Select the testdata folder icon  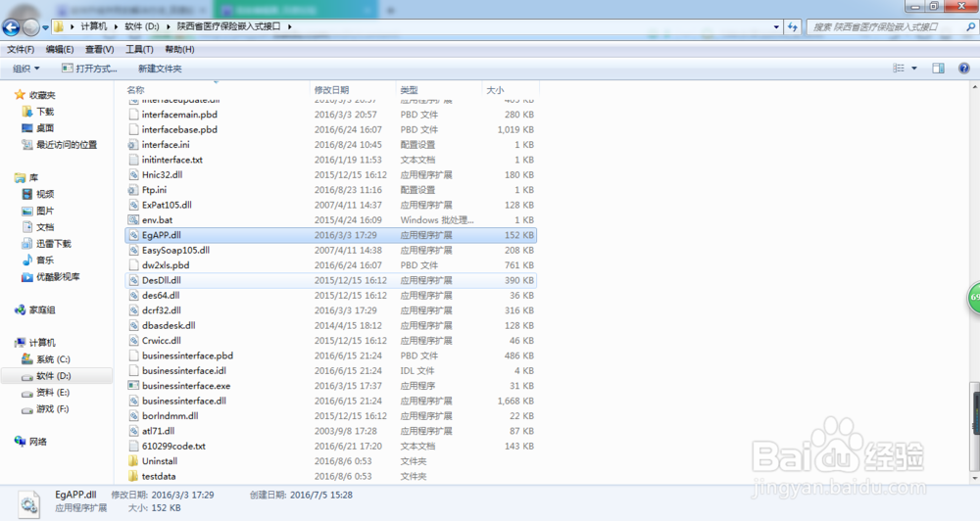133,476
